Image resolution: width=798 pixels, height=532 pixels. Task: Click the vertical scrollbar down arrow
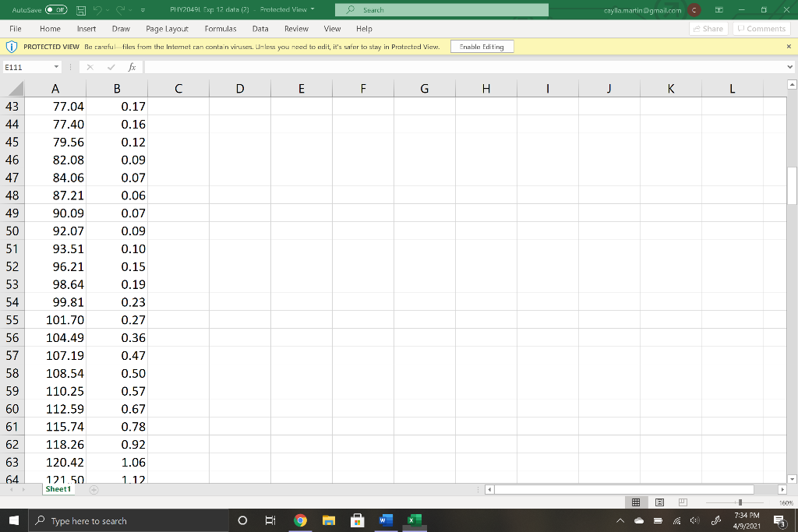(792, 478)
